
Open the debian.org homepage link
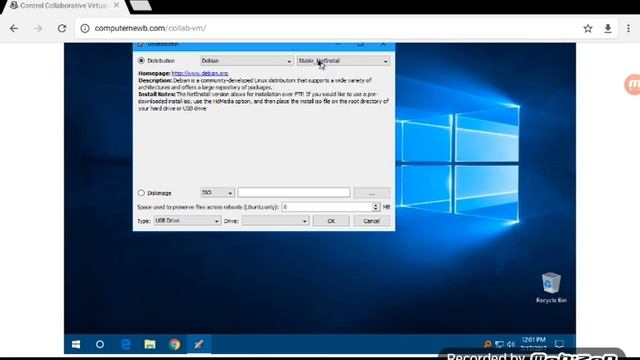(x=200, y=73)
